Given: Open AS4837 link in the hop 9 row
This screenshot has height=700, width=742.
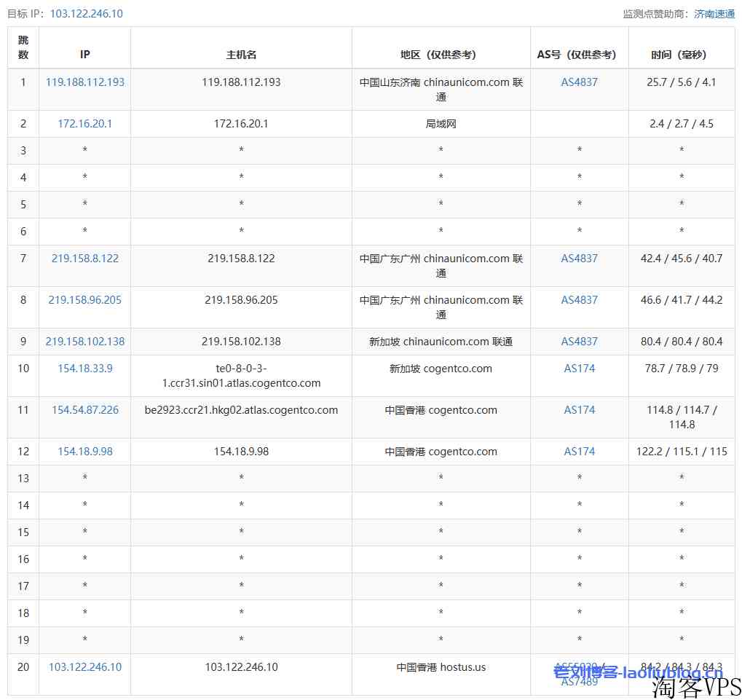Looking at the screenshot, I should click(x=579, y=342).
